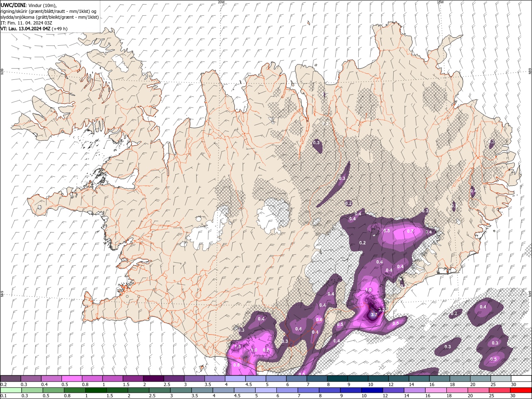
Task: Click the '1.5' label under the upper legend row
Action: point(126,384)
